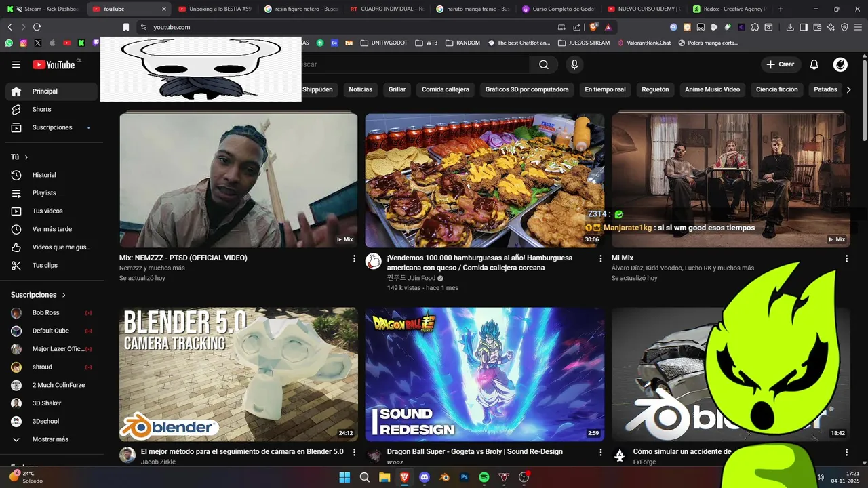Show more subscriptions with Mostrar más

(x=52, y=439)
